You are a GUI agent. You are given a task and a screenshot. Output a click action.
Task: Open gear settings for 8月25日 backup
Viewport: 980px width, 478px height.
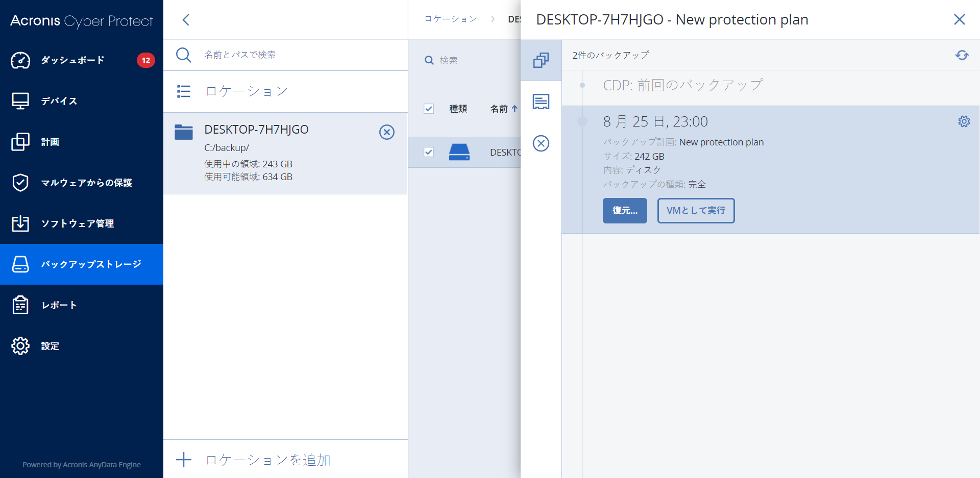[x=964, y=121]
